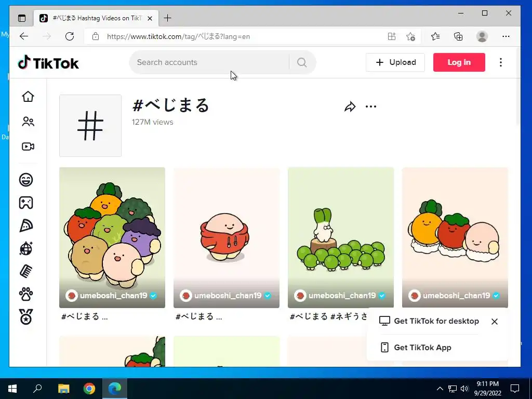View site information lock icon
Viewport: 532px width, 399px height.
click(x=96, y=36)
